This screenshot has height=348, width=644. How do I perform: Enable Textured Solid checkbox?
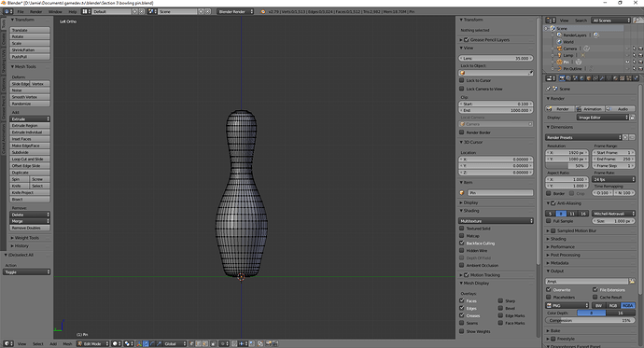tap(462, 229)
